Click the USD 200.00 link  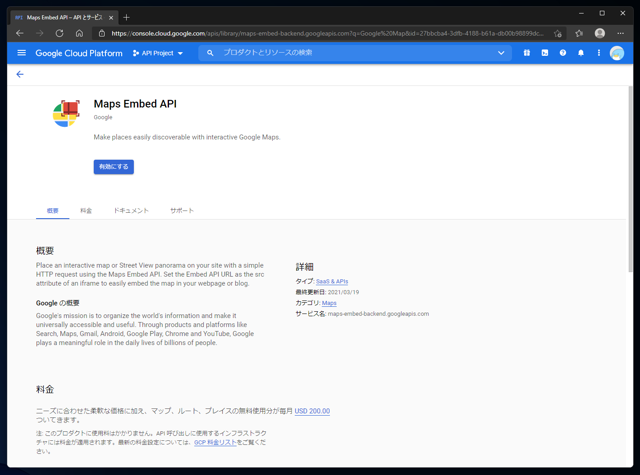point(312,411)
